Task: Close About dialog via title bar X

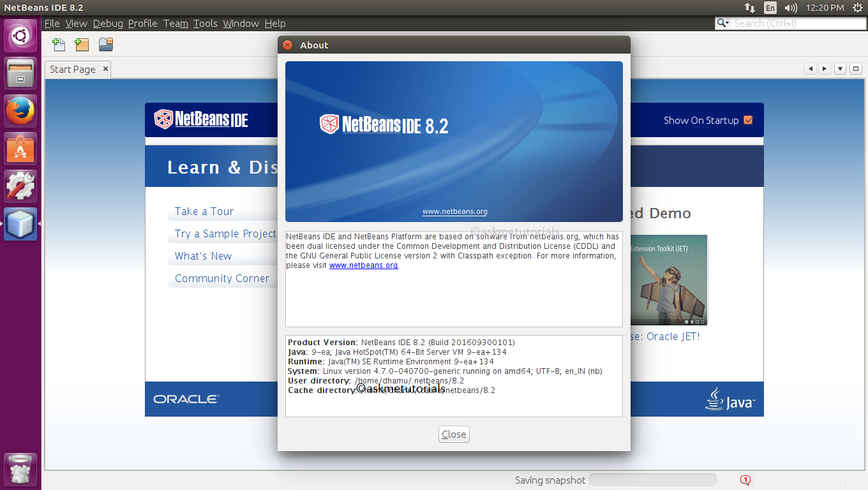Action: (x=287, y=45)
